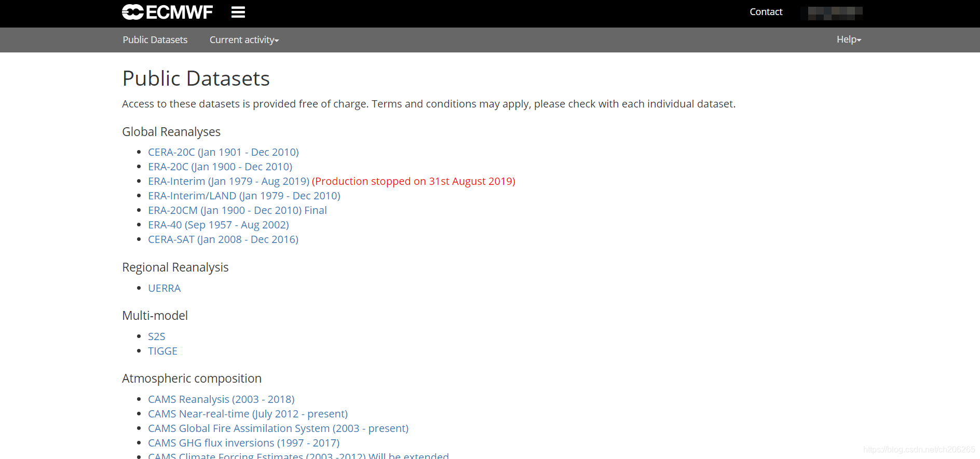Open CERA-20C (Jan 1901 - Dec 2010)
The image size is (980, 459).
223,152
